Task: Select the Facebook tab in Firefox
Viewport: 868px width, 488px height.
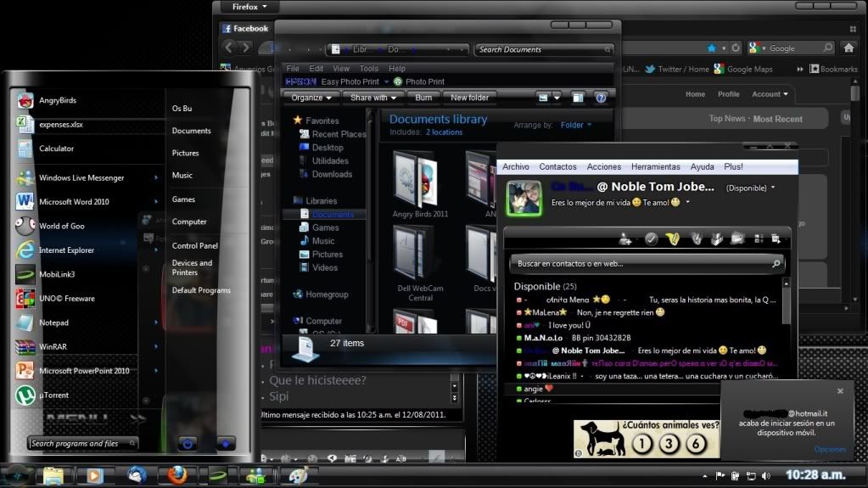Action: point(245,28)
